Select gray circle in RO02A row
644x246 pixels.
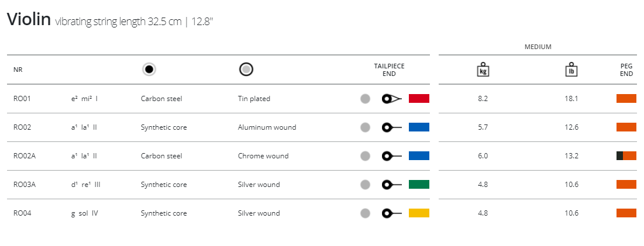pyautogui.click(x=365, y=156)
